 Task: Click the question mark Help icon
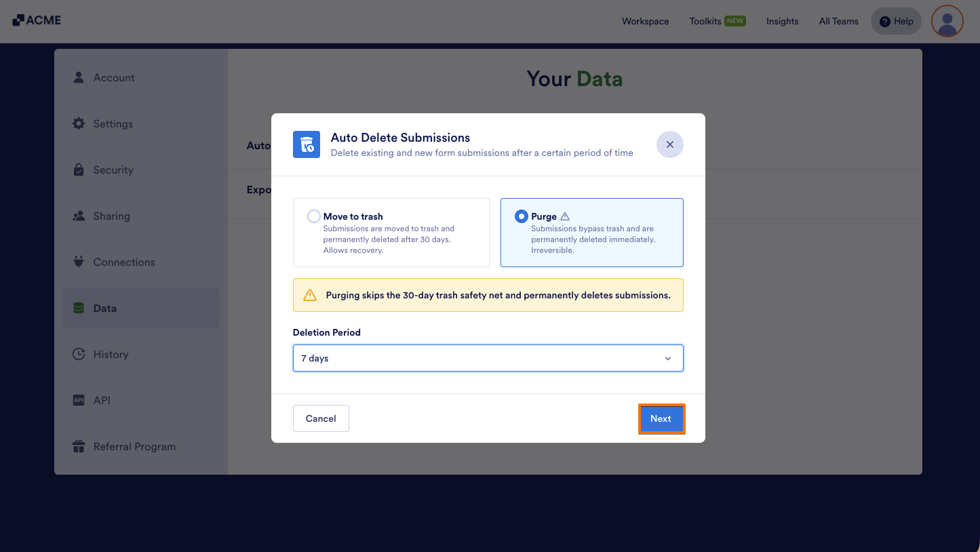coord(884,22)
